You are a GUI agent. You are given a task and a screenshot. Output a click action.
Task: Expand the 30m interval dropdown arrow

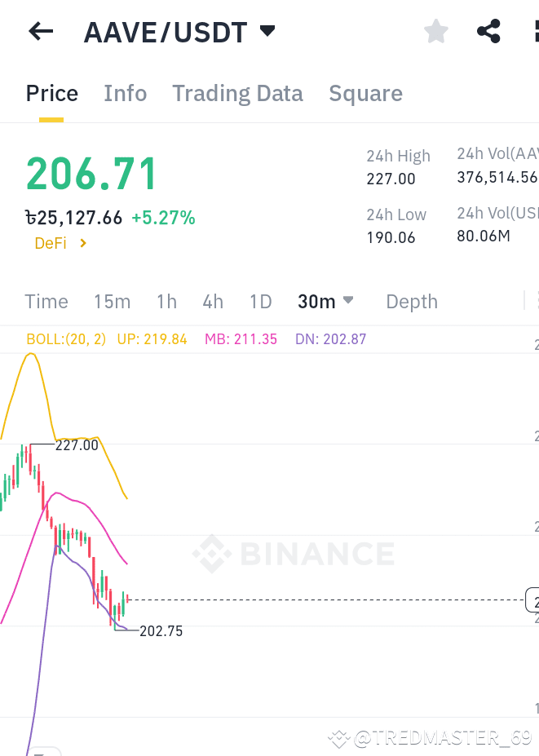click(349, 301)
